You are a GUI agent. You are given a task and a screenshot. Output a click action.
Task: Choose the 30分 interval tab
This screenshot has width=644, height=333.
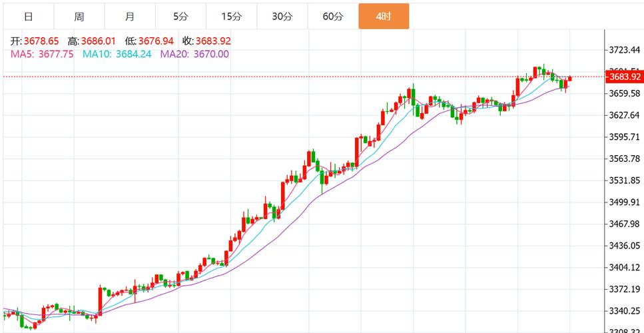tap(282, 17)
